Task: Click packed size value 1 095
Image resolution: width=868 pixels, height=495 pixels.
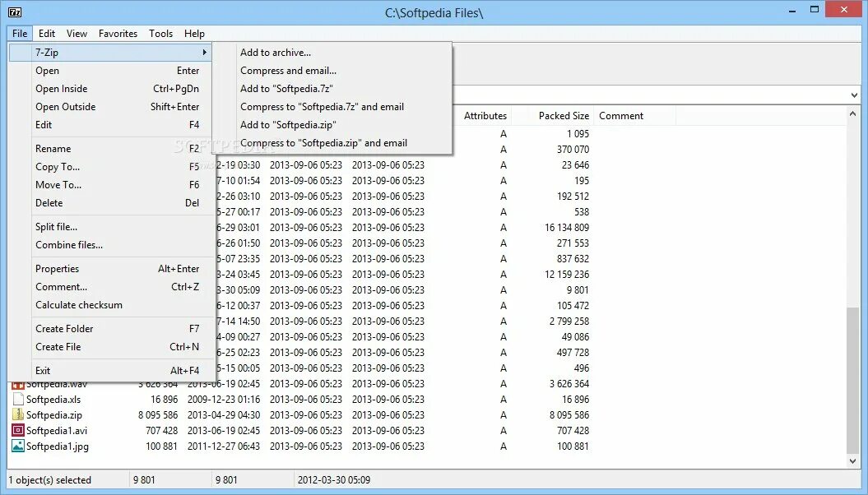Action: tap(578, 134)
